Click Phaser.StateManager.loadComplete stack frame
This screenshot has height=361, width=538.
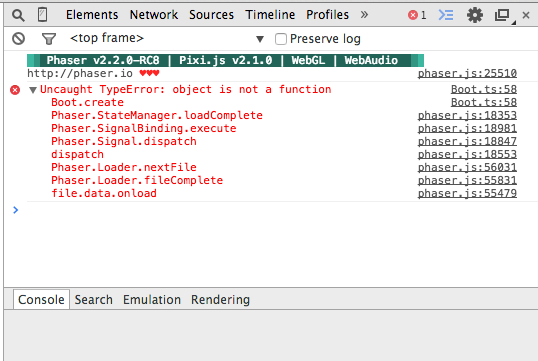pyautogui.click(x=157, y=116)
